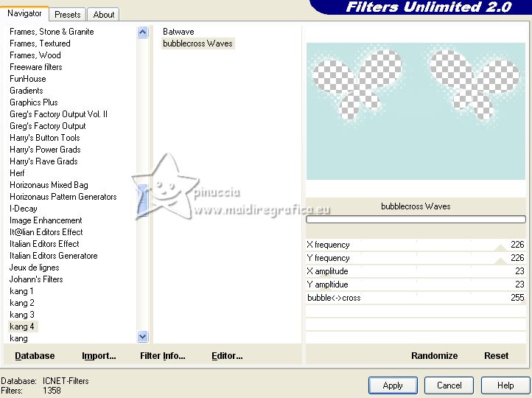The image size is (532, 398).
Task: Click the Y ampltidue slider
Action: [x=416, y=284]
